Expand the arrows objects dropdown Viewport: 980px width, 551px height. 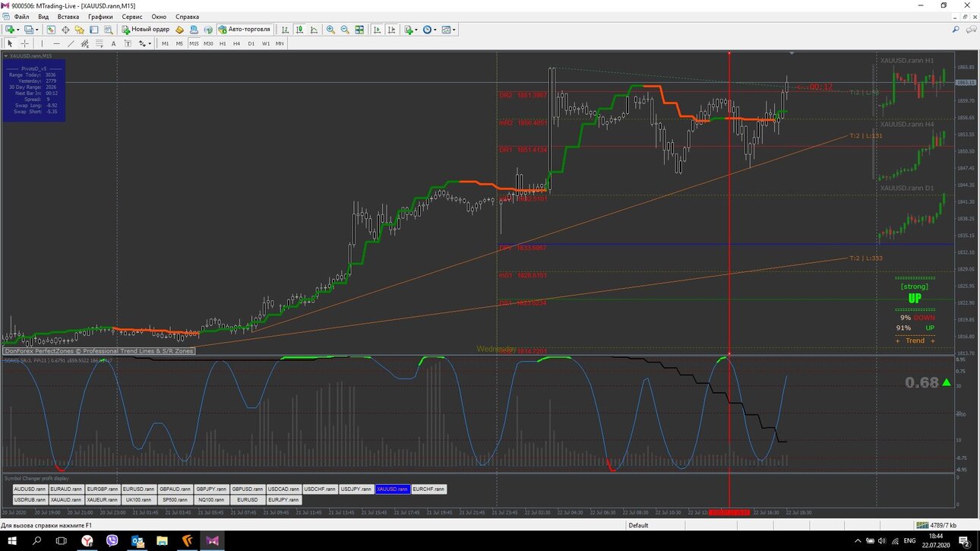pos(150,43)
